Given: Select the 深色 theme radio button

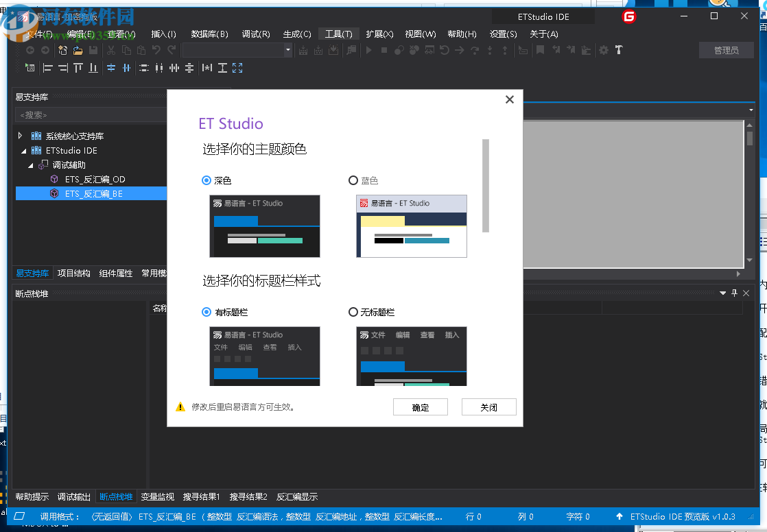Looking at the screenshot, I should coord(206,180).
